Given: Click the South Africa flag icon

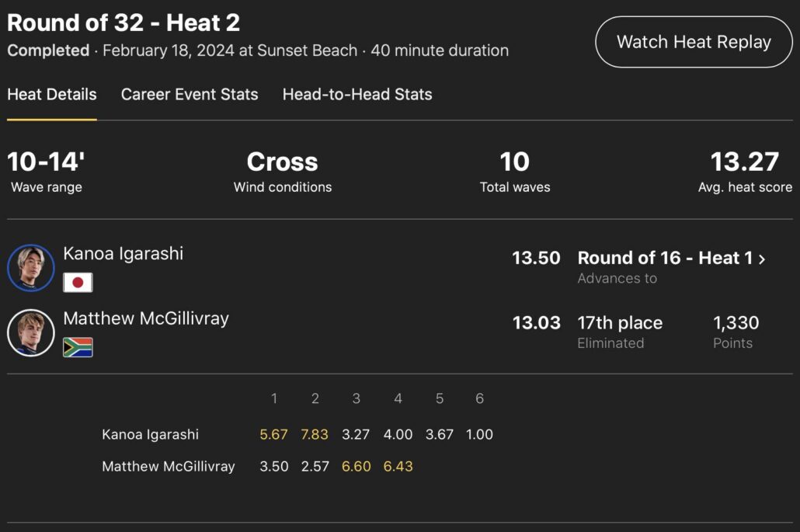Looking at the screenshot, I should tap(78, 347).
